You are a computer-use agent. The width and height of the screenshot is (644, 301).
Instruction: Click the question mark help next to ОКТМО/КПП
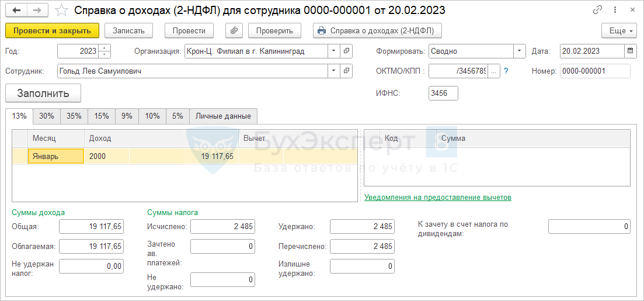pos(506,71)
